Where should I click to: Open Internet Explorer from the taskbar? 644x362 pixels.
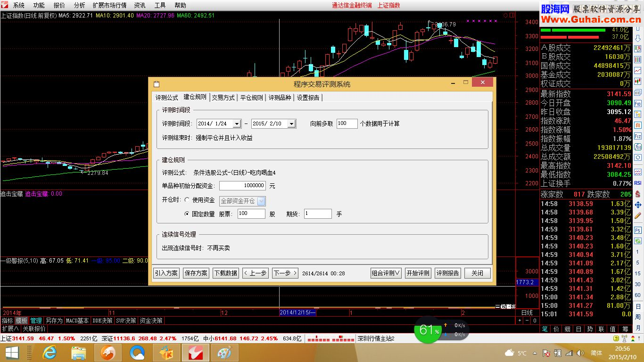[50, 353]
